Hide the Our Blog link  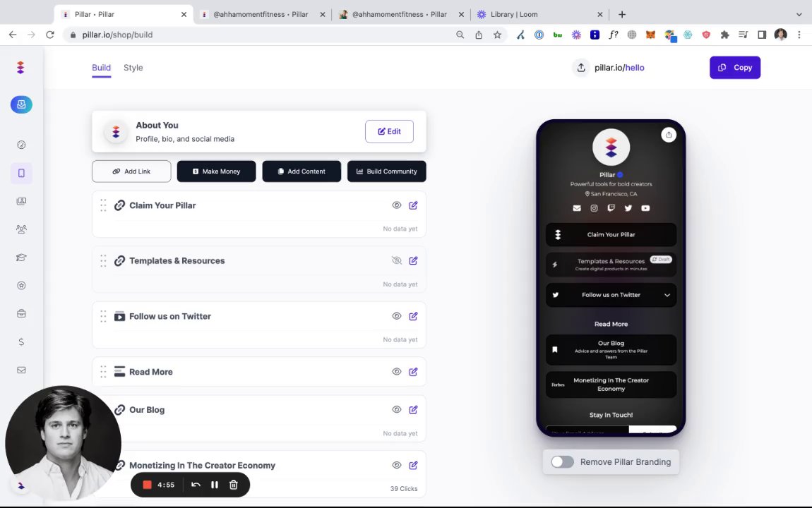point(397,410)
